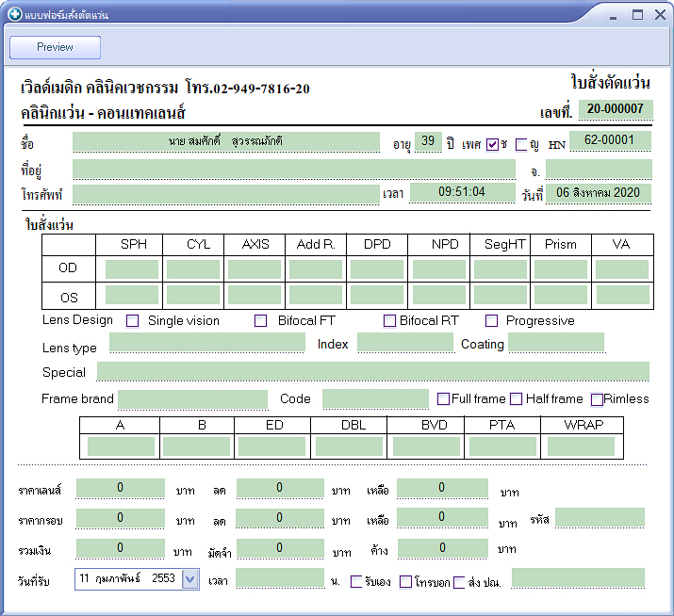Click the Lens type field
Viewport: 674px width, 616px height.
pyautogui.click(x=207, y=342)
